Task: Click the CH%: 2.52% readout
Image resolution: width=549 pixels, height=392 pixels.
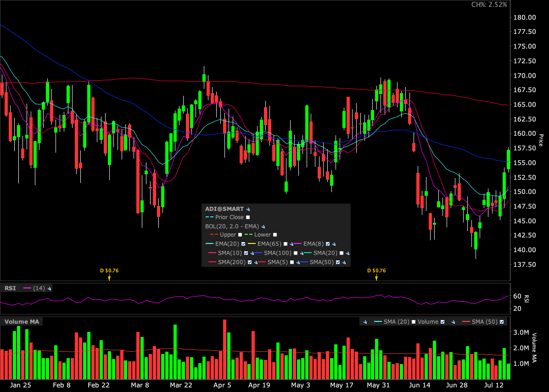Action: pos(489,5)
